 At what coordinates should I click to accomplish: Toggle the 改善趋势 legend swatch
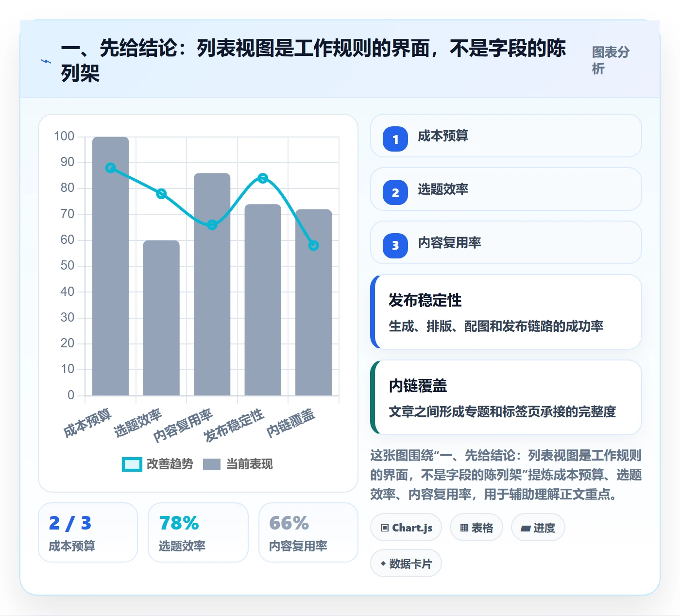coord(132,464)
